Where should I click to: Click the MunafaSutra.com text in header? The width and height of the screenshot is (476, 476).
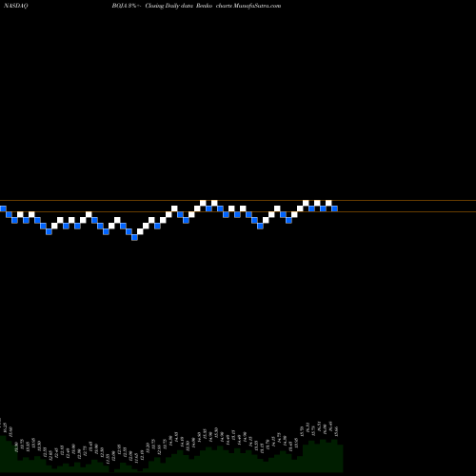tap(257, 6)
